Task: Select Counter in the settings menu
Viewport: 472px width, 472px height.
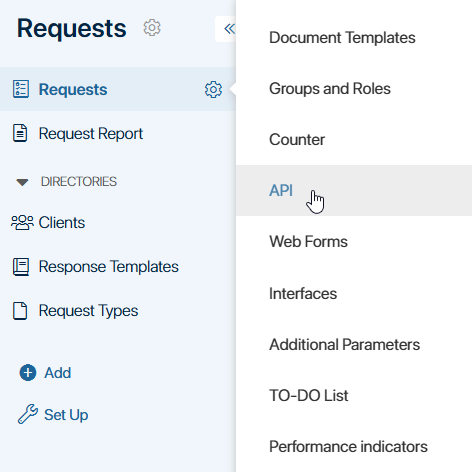Action: (297, 140)
